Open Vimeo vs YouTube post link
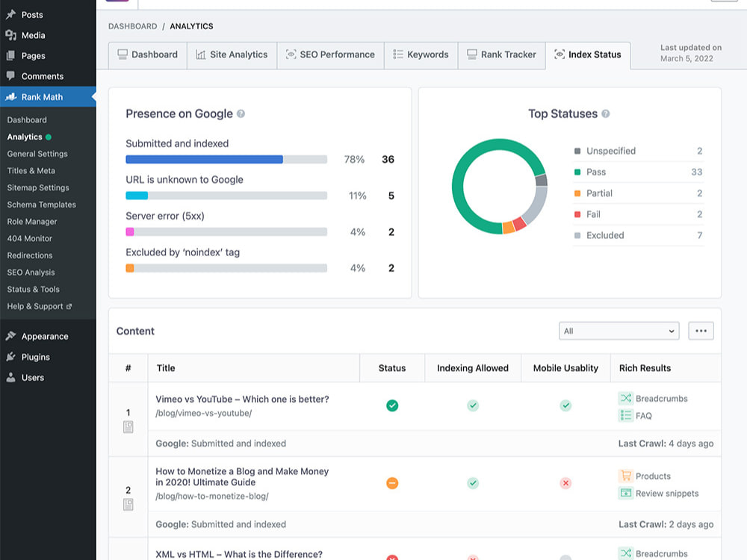Viewport: 747px width, 560px height. (x=242, y=399)
